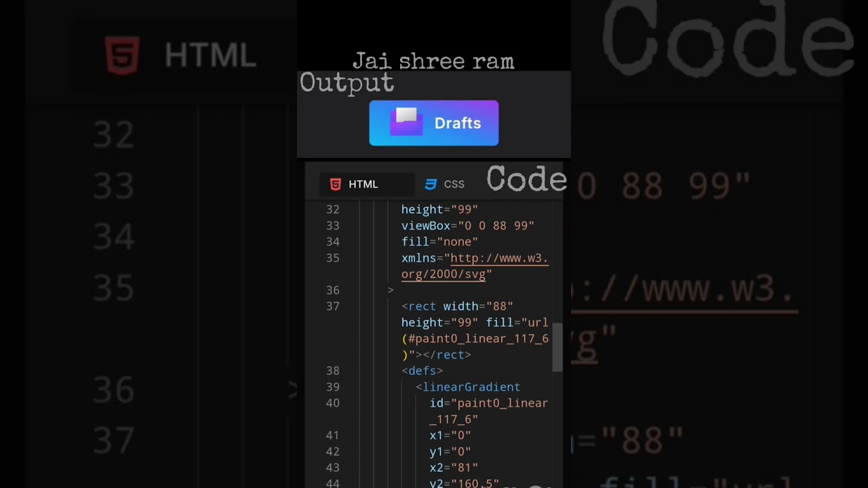
Task: Click line number 39 in gutter
Action: 332,387
